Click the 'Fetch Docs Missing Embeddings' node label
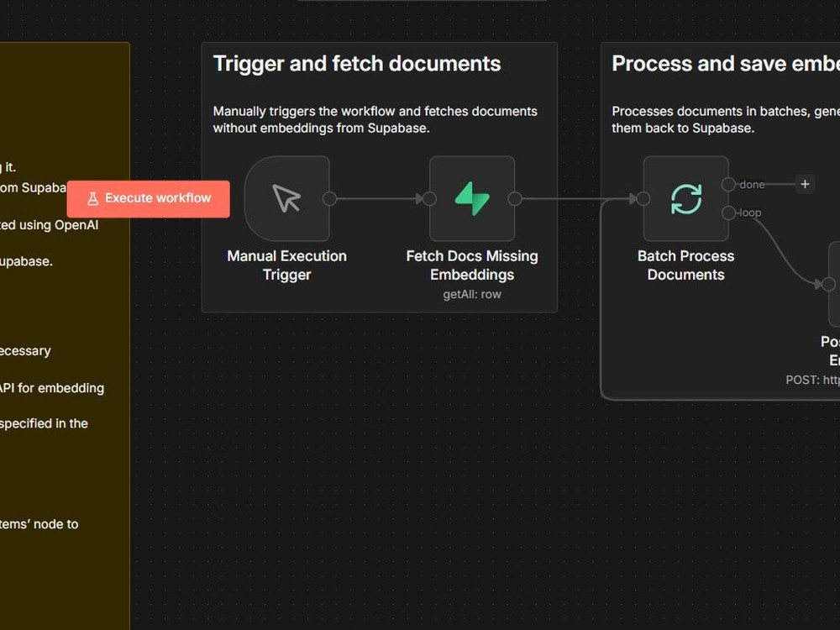The image size is (840, 630). pos(472,265)
